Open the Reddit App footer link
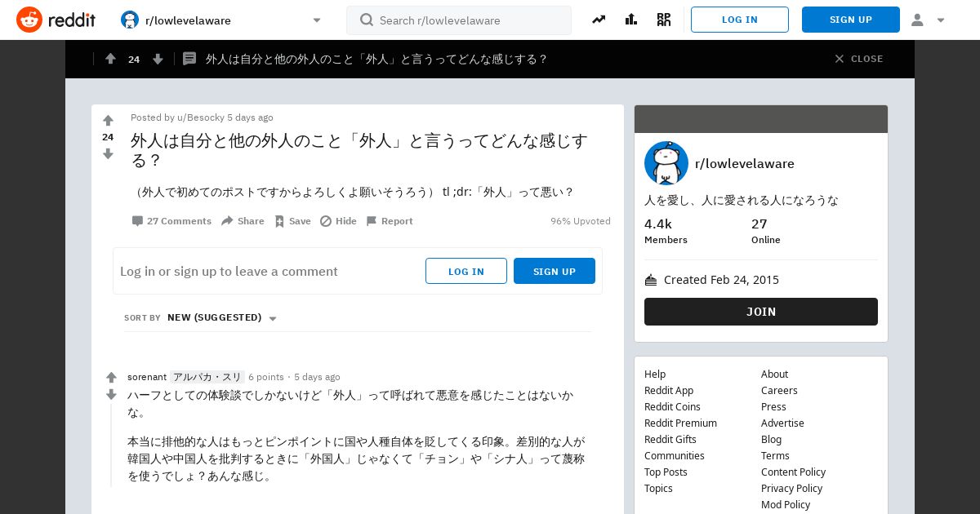 pyautogui.click(x=669, y=390)
